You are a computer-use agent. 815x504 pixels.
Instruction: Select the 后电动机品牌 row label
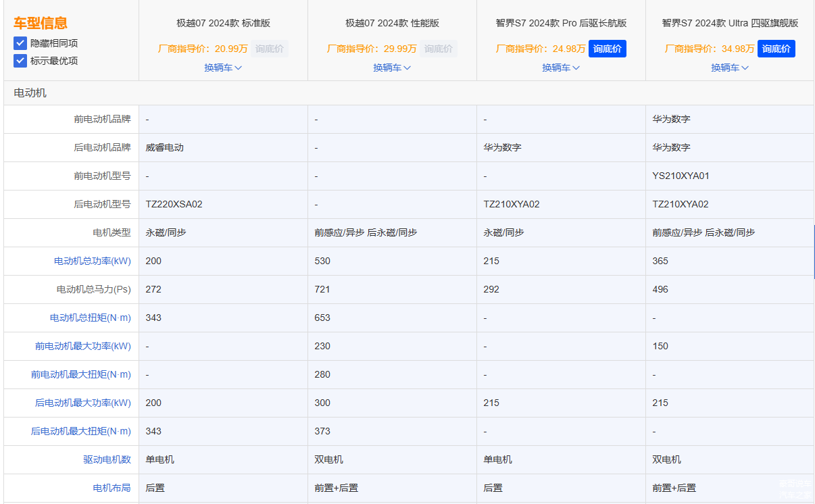103,147
